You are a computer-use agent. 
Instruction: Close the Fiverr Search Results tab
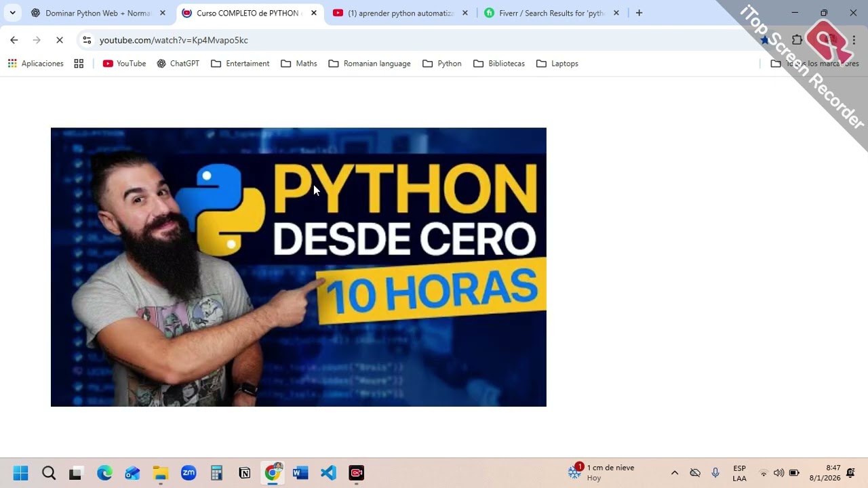[616, 13]
